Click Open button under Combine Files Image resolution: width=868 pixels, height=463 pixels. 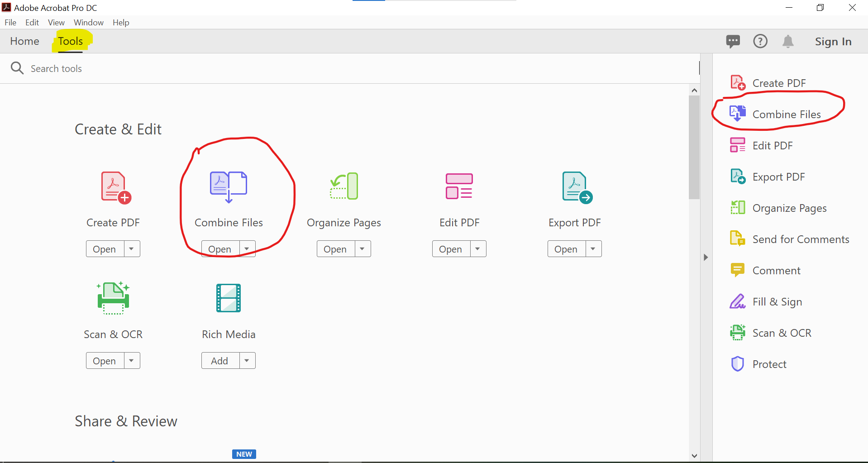click(220, 249)
